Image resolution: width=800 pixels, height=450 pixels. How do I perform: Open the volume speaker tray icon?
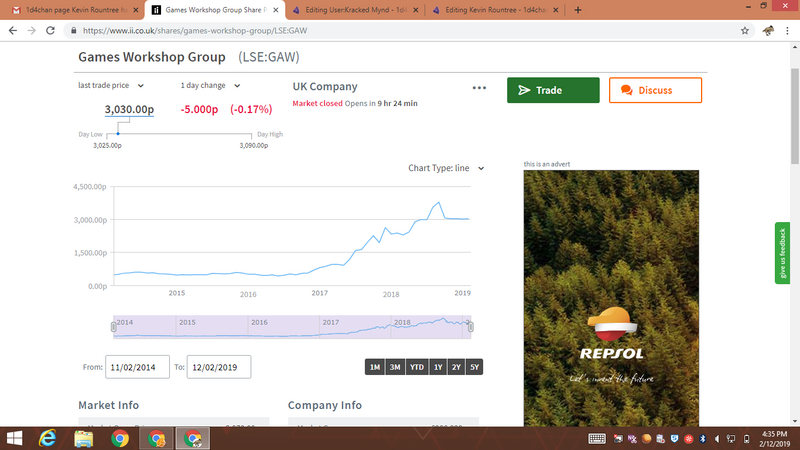pos(716,439)
